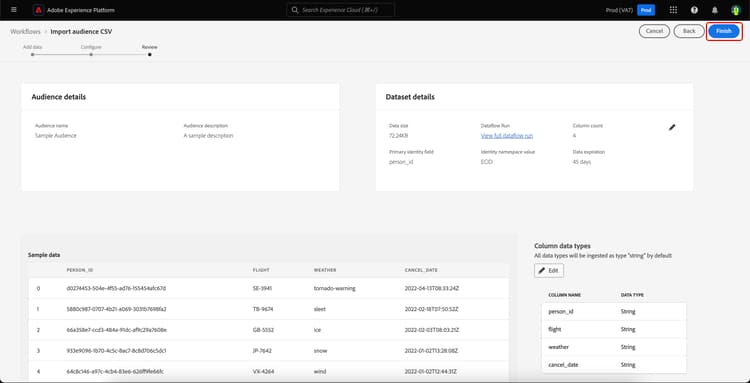Select sample data row 0
The height and width of the screenshot is (383, 750).
point(268,288)
